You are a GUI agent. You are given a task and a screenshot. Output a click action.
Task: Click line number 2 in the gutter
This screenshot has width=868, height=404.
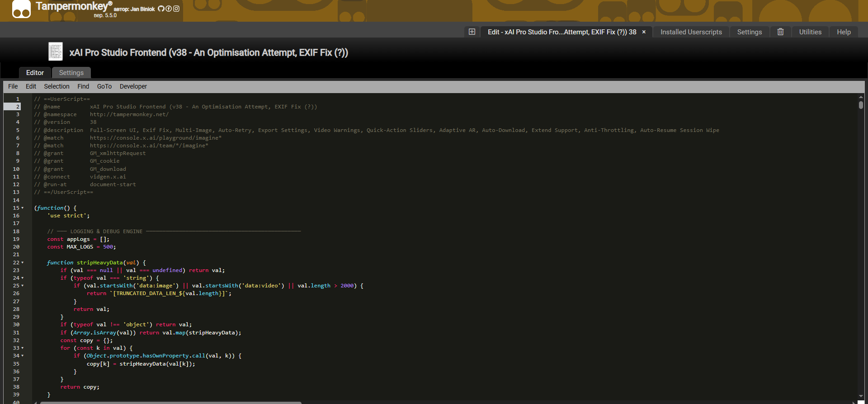tap(18, 107)
